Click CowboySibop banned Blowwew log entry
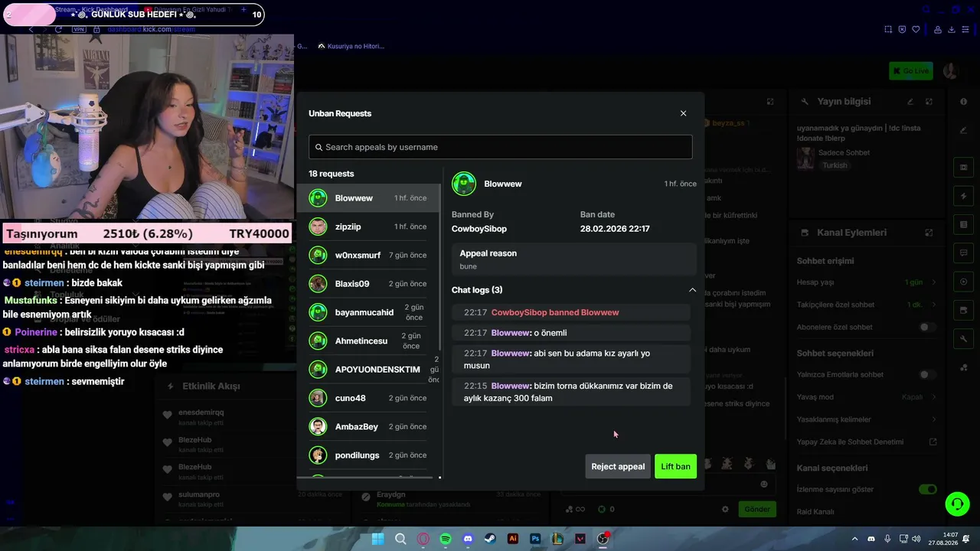 point(571,312)
